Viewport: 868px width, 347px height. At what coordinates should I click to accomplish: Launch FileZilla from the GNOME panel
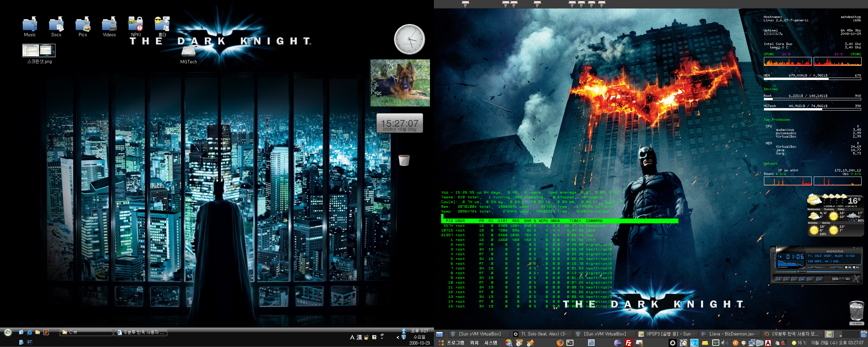pyautogui.click(x=629, y=343)
